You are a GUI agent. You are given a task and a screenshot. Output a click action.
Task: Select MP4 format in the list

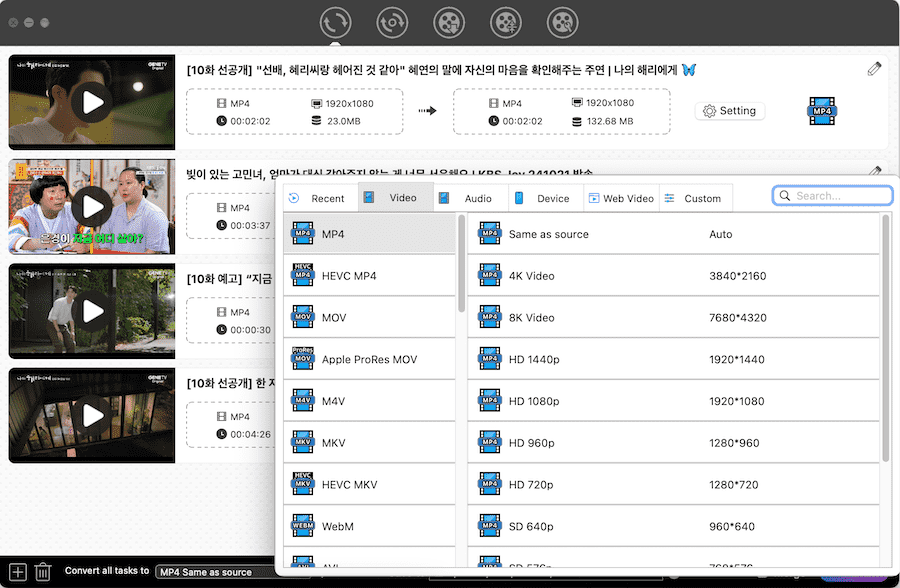point(369,234)
